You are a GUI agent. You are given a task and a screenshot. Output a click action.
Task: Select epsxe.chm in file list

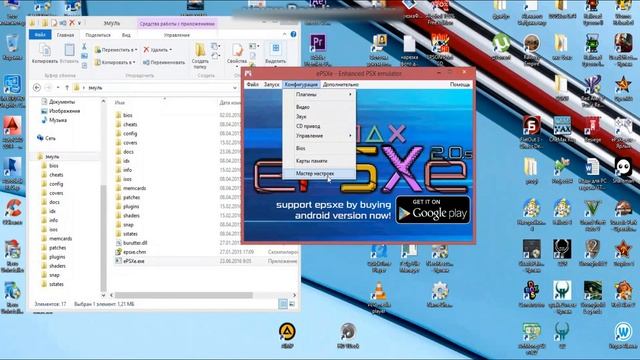tap(134, 252)
